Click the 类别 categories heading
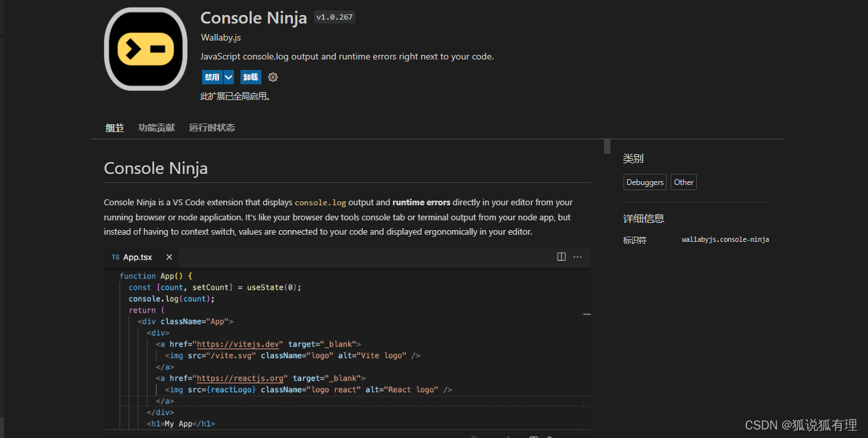 pos(633,158)
